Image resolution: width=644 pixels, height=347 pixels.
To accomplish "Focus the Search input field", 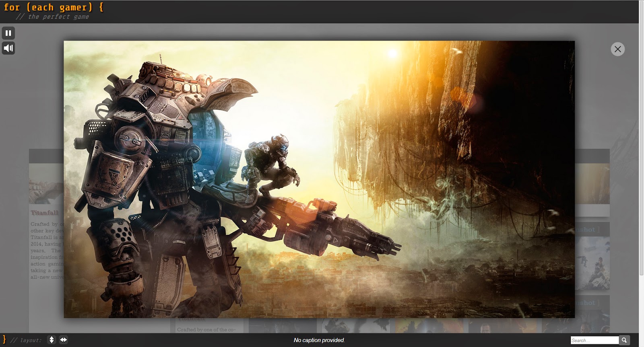I will (x=594, y=340).
